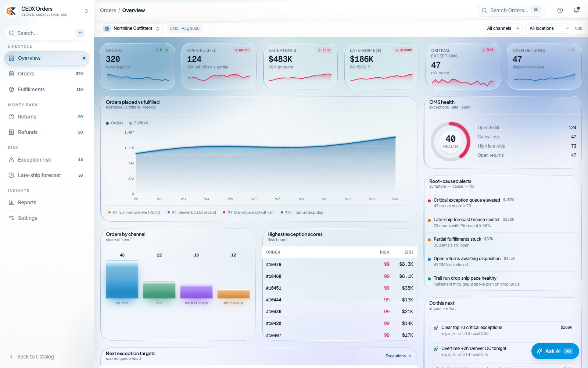This screenshot has height=368, width=588.
Task: Open Refunds in the sidebar
Action: coord(47,132)
